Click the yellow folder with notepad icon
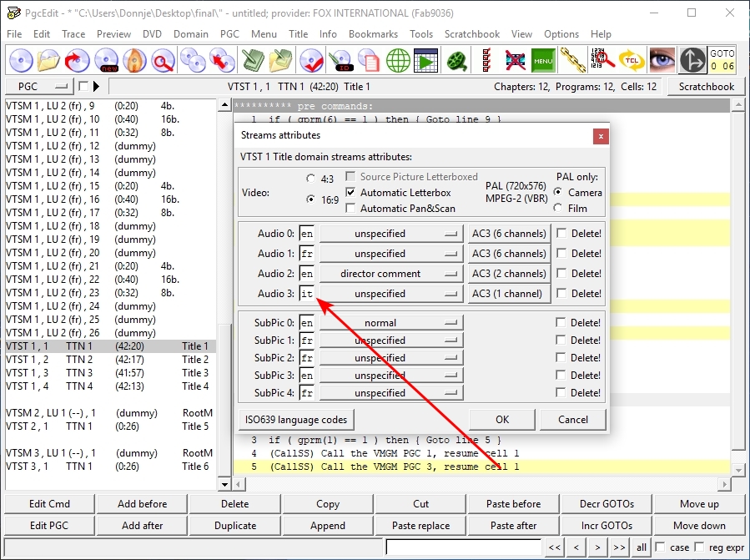The height and width of the screenshot is (560, 750). (281, 61)
